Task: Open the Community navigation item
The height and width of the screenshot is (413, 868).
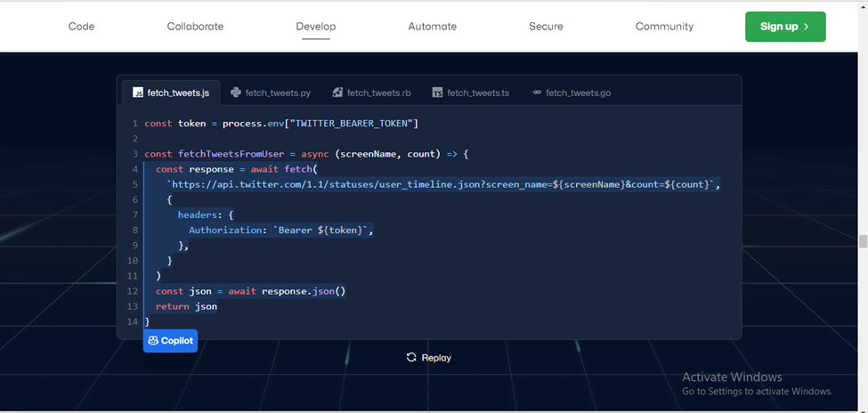Action: tap(664, 26)
